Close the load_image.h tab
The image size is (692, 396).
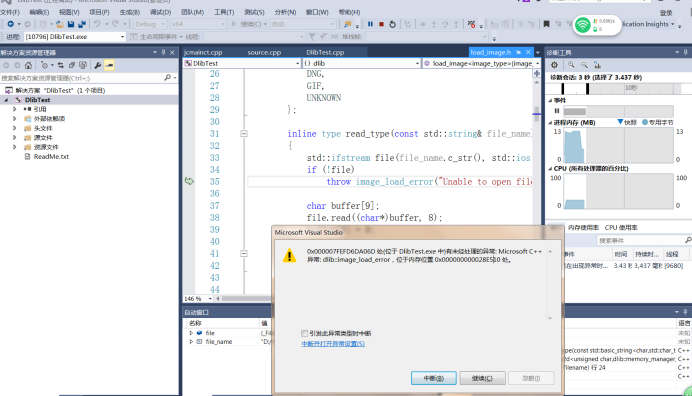(528, 52)
